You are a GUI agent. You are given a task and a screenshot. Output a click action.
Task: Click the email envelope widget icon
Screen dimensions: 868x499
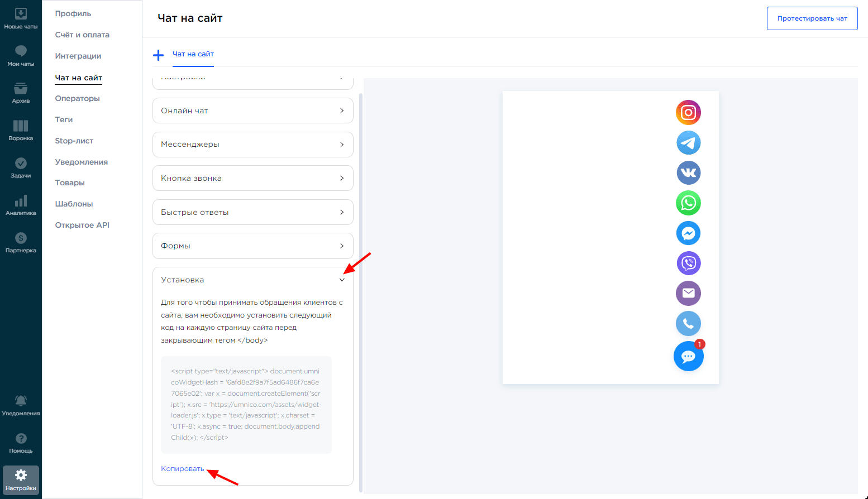point(688,294)
